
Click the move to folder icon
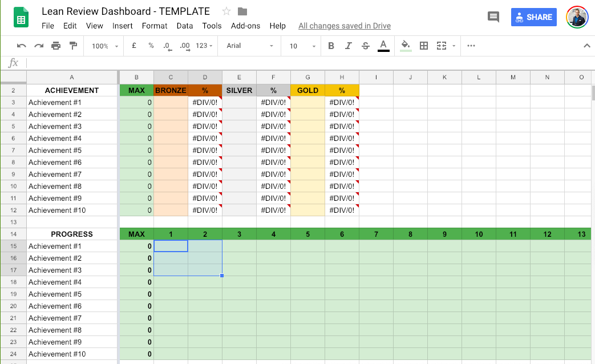pos(242,12)
